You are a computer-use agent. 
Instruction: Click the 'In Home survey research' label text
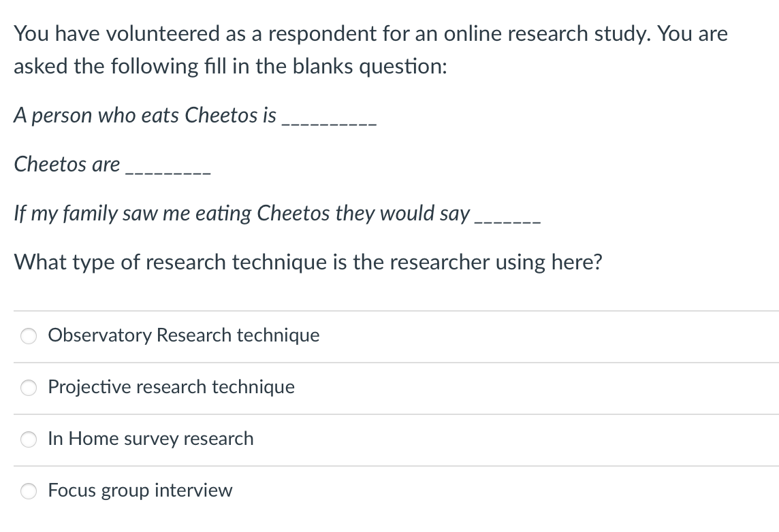pos(150,439)
